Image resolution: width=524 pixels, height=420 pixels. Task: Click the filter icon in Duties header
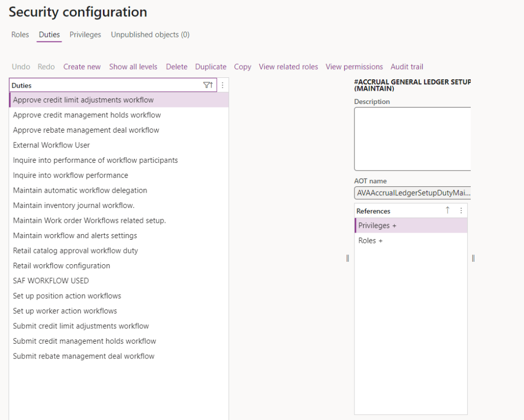tap(207, 86)
